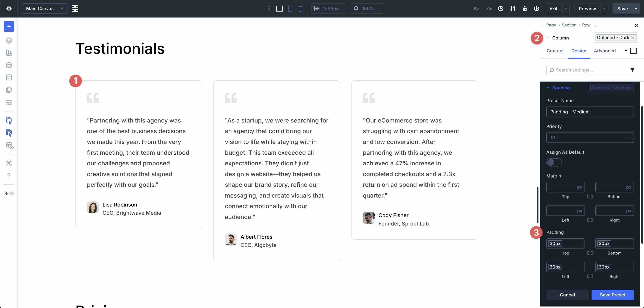Open the Layers panel icon

9,40
